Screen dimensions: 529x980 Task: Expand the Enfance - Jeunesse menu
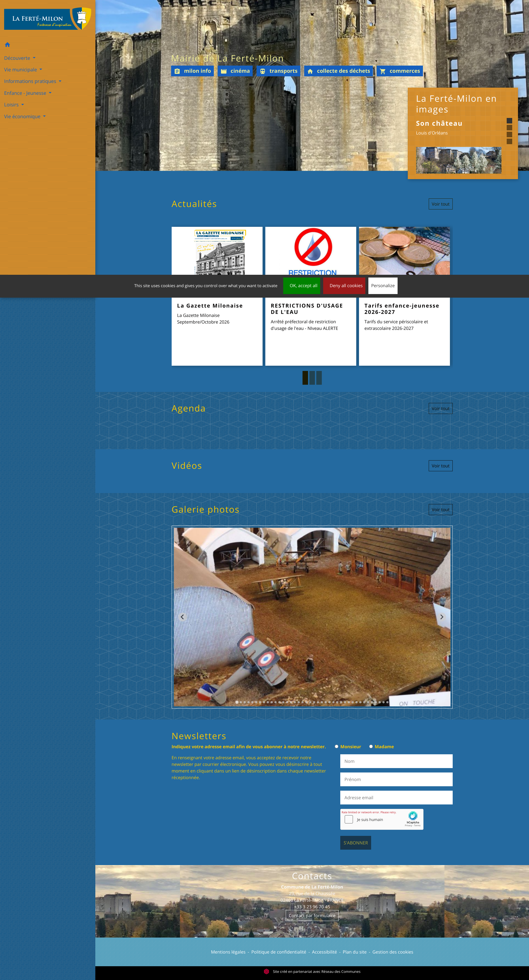[28, 93]
